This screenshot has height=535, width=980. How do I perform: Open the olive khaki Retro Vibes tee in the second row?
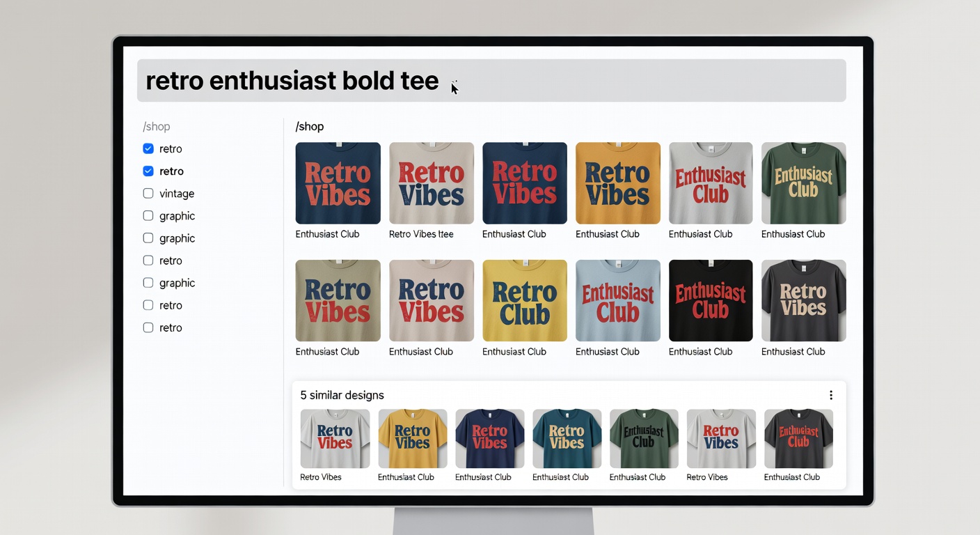(x=338, y=301)
